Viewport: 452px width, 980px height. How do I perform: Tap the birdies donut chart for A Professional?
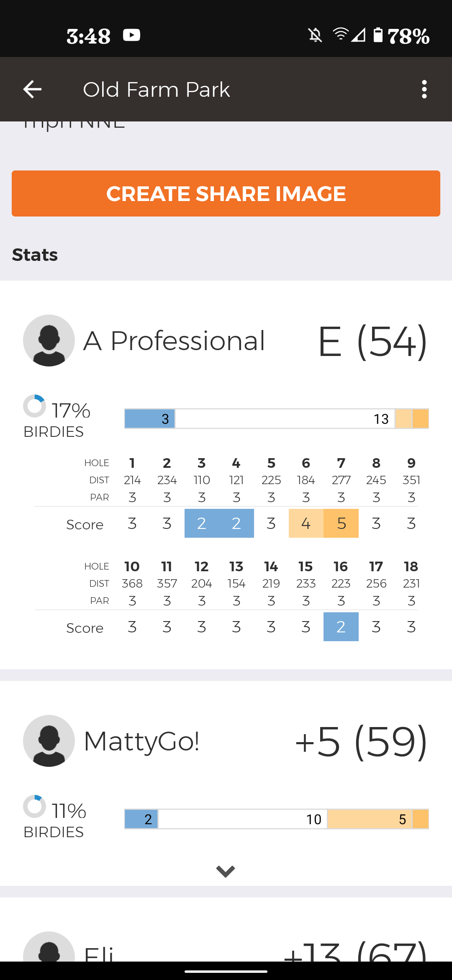35,405
